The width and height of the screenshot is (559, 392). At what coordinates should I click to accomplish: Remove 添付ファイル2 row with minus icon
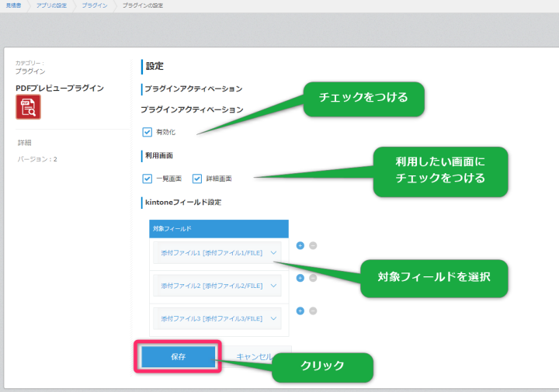point(313,278)
